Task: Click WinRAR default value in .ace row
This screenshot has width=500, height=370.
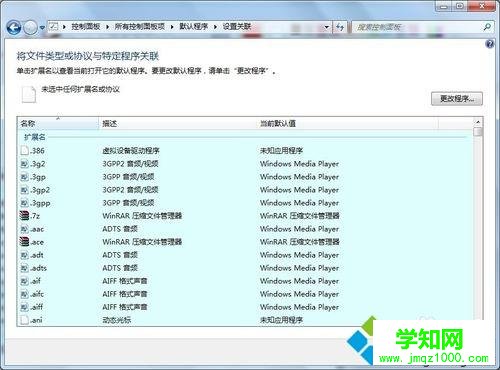Action: (x=300, y=242)
